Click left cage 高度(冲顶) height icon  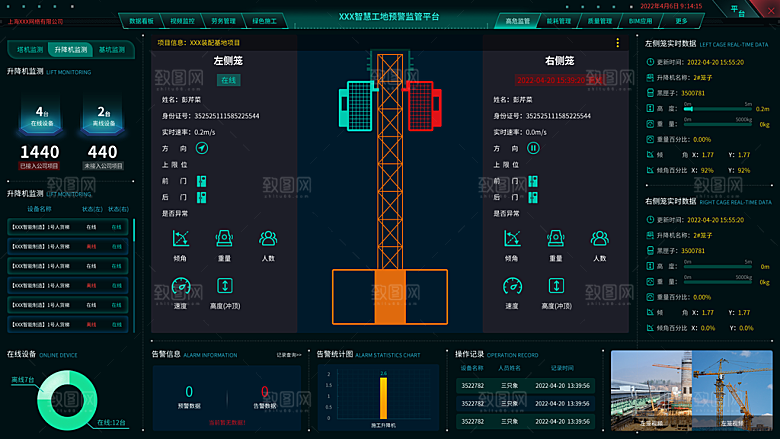click(x=225, y=285)
